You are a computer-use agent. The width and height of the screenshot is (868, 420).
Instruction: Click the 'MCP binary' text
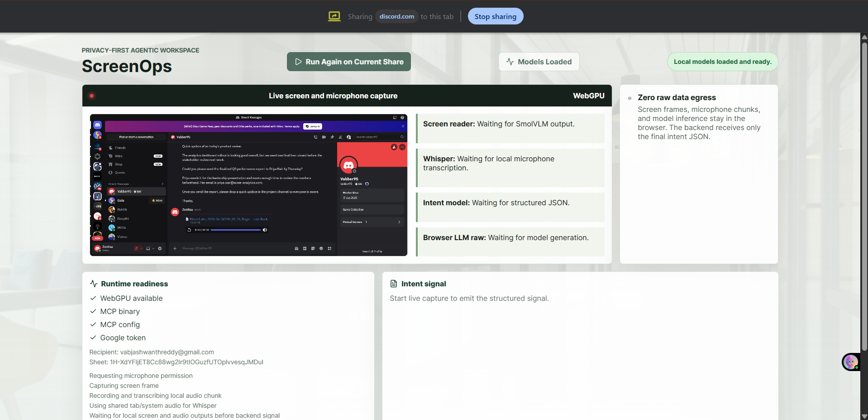pos(120,311)
